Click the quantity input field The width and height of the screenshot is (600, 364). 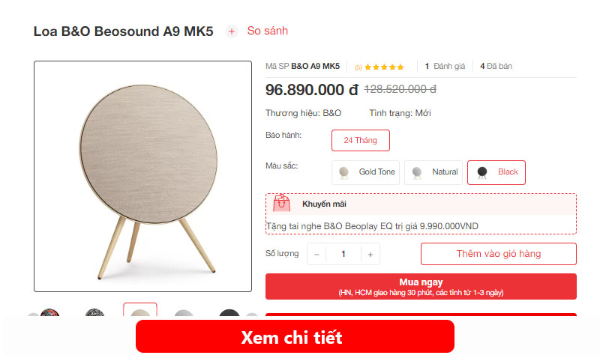tap(343, 255)
